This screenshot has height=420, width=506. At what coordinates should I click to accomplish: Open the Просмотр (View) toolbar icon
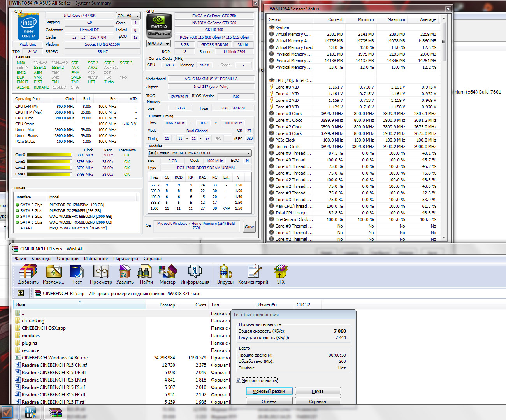coord(101,271)
